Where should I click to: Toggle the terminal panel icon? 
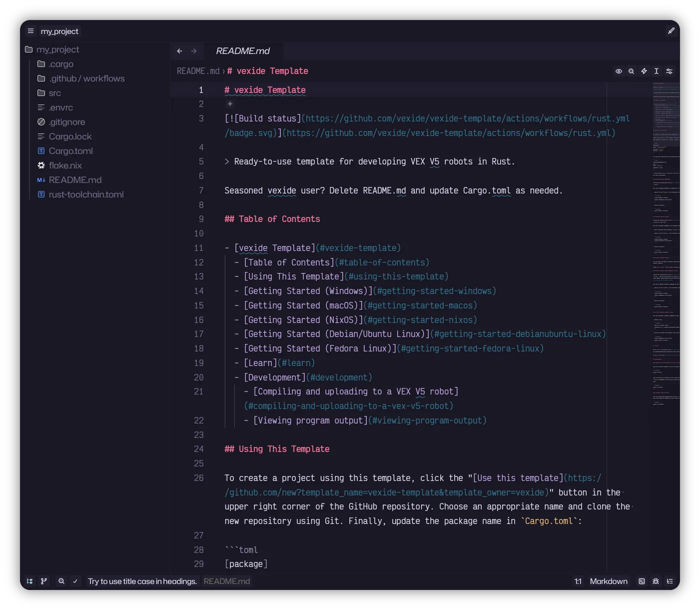[642, 581]
